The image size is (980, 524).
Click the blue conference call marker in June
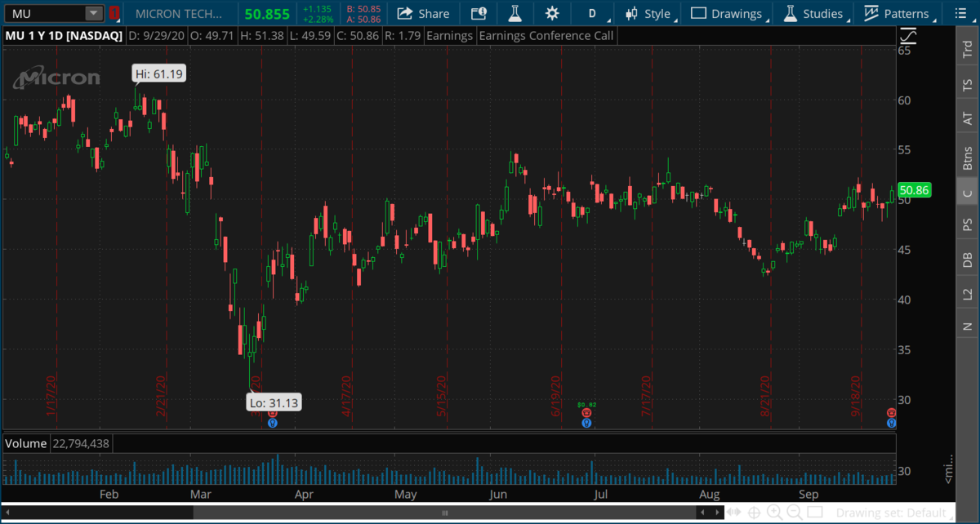click(586, 423)
